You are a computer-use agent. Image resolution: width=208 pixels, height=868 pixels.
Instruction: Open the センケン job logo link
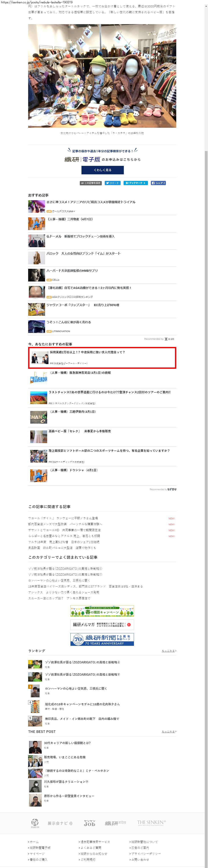click(90, 823)
